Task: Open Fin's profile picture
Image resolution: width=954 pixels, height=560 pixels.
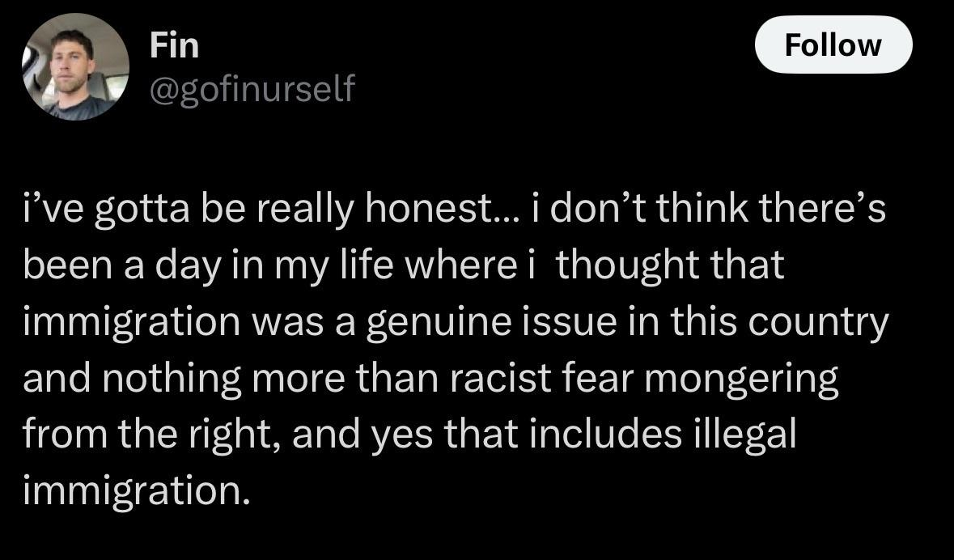Action: [x=75, y=66]
